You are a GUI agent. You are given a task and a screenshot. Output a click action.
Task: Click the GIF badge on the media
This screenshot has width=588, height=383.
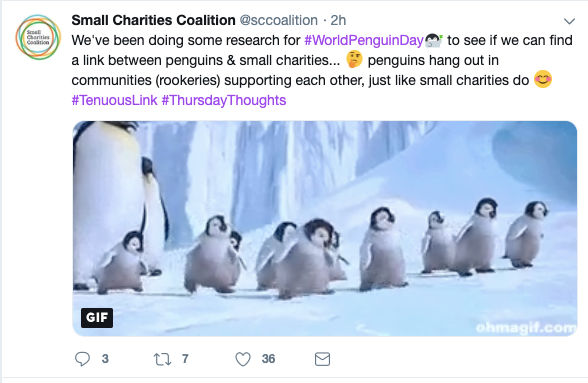tap(97, 318)
